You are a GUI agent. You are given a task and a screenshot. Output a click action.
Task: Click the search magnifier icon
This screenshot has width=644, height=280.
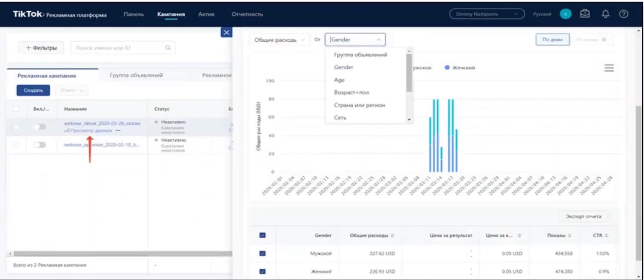(168, 48)
